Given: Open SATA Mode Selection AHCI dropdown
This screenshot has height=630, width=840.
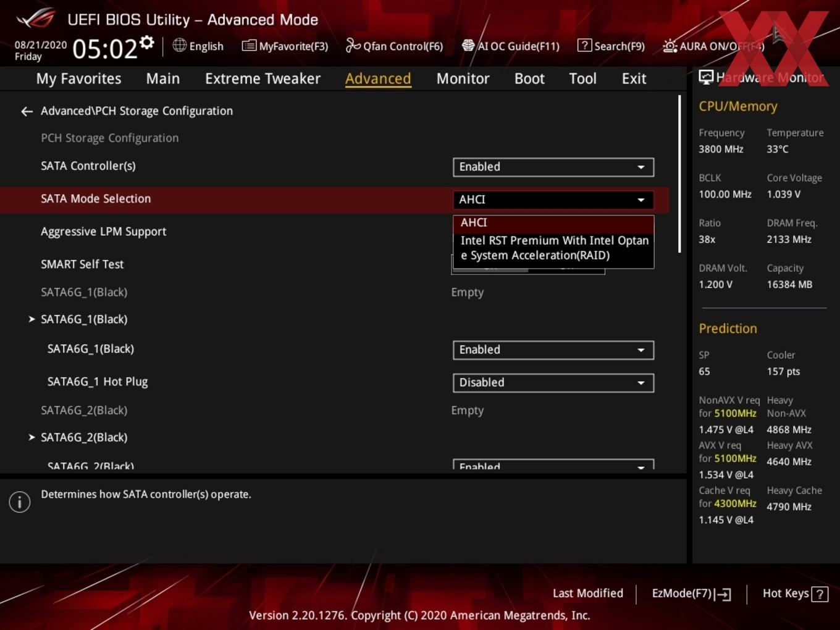Looking at the screenshot, I should (553, 199).
